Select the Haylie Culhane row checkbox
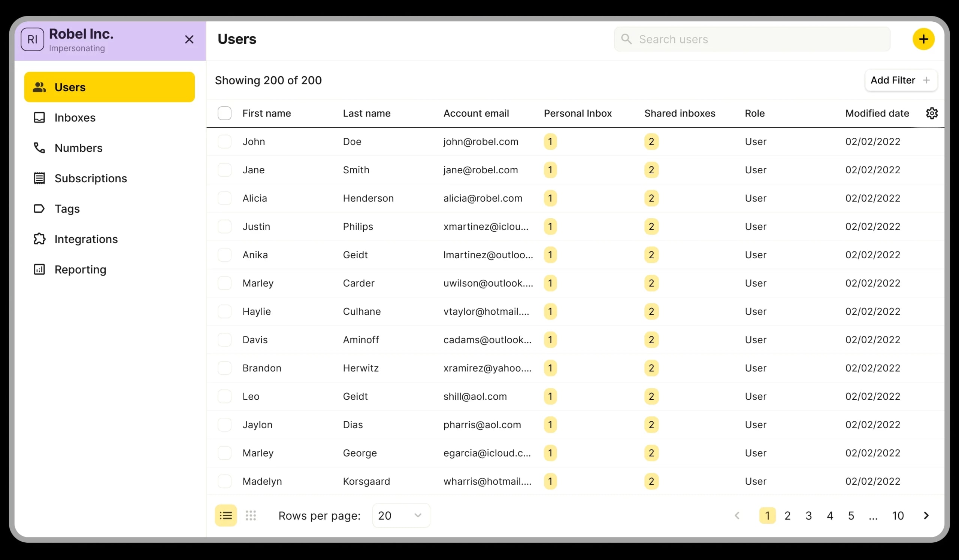 [224, 311]
